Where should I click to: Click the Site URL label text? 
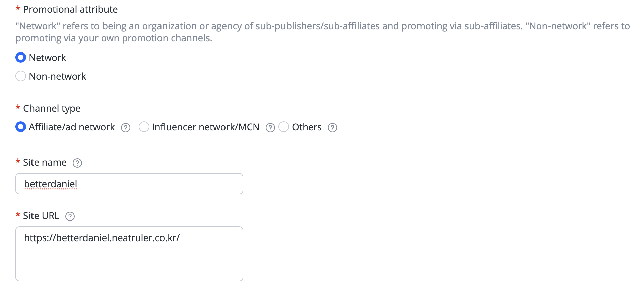(x=41, y=216)
